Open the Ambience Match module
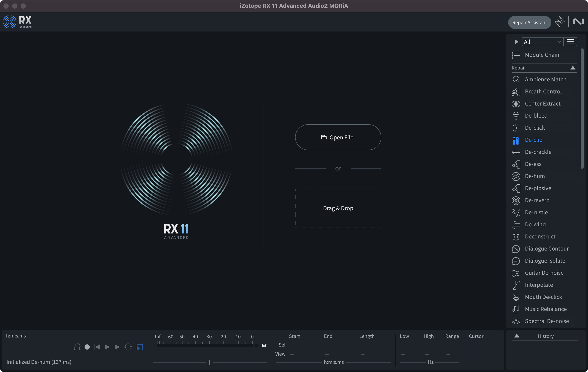The image size is (588, 372). click(x=545, y=80)
